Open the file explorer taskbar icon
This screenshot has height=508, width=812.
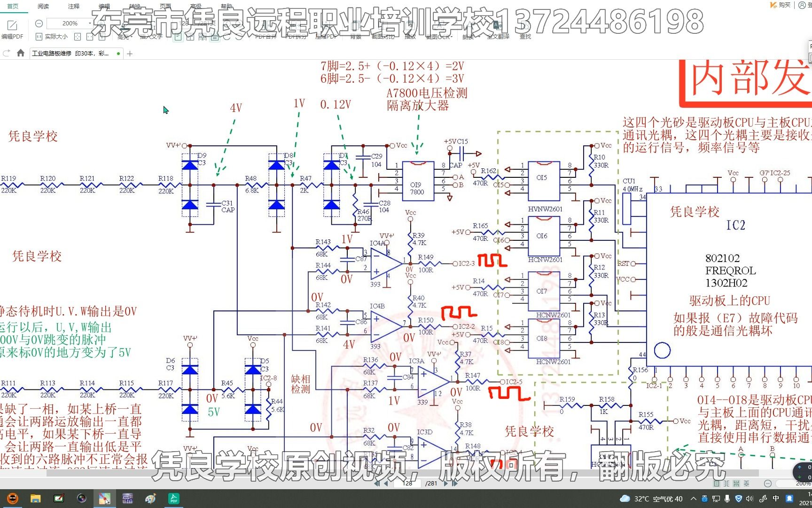pyautogui.click(x=36, y=499)
